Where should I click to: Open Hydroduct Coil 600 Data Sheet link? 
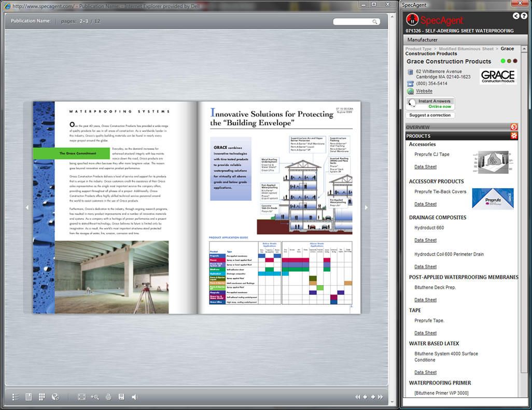(x=425, y=266)
